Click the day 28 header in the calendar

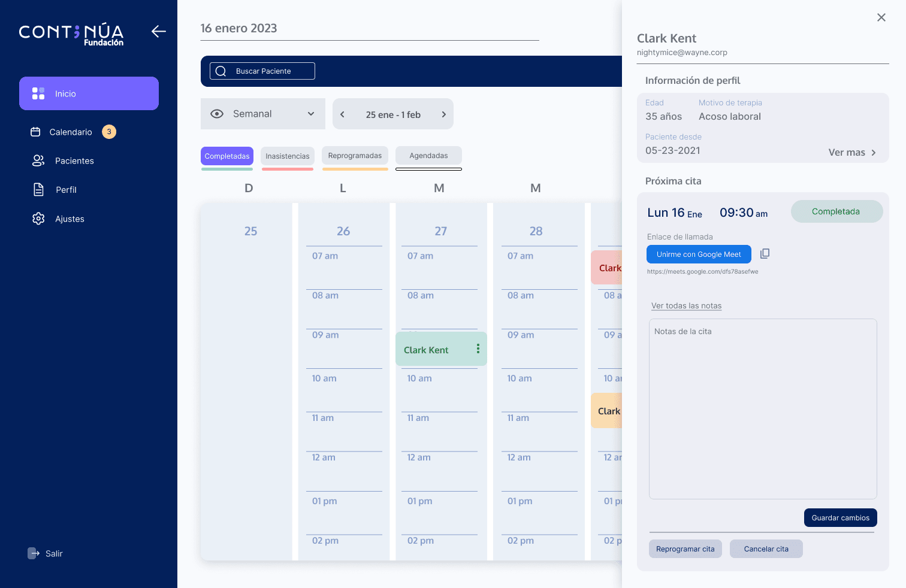pos(536,231)
